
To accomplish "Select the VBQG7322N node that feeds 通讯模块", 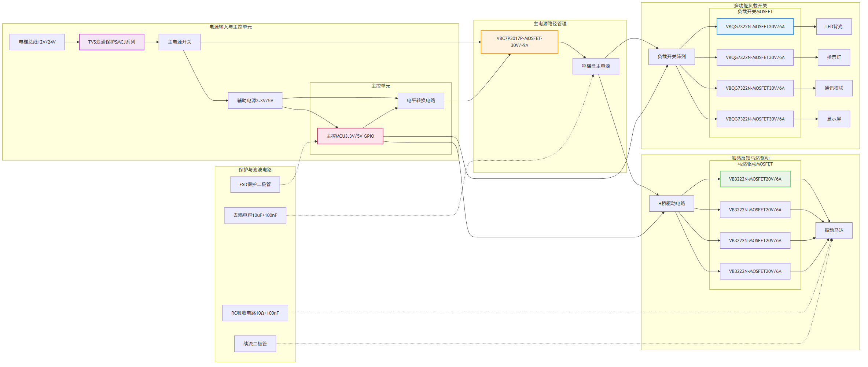I will pos(755,88).
